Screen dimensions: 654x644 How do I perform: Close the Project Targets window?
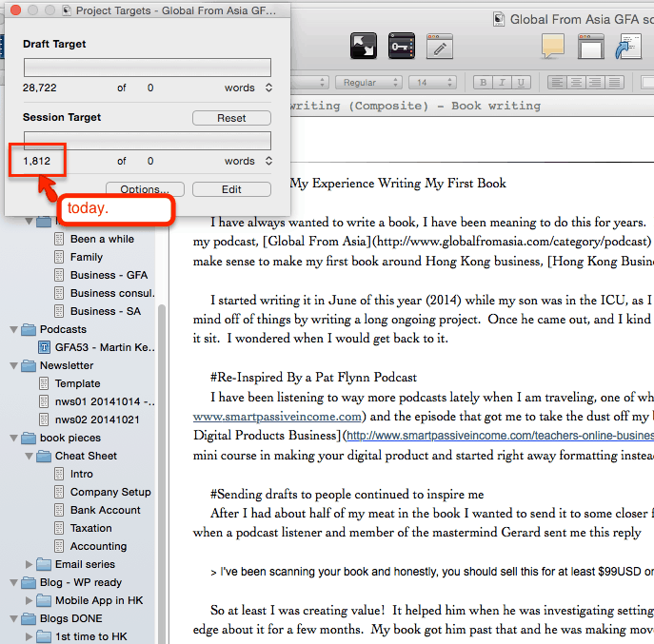click(15, 10)
